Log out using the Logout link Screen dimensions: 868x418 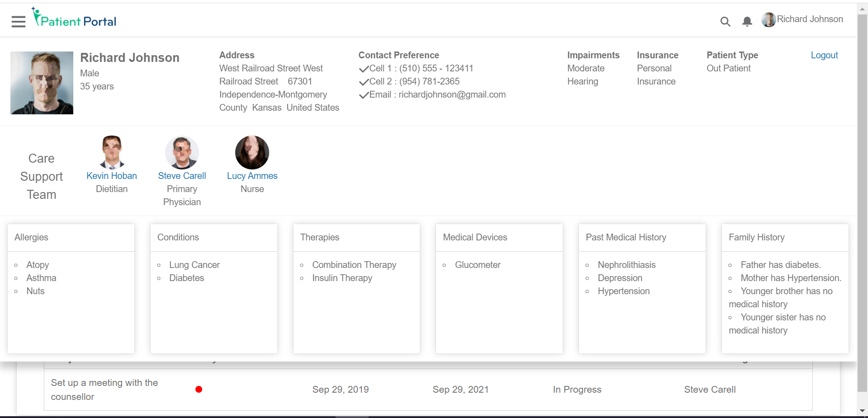click(824, 55)
